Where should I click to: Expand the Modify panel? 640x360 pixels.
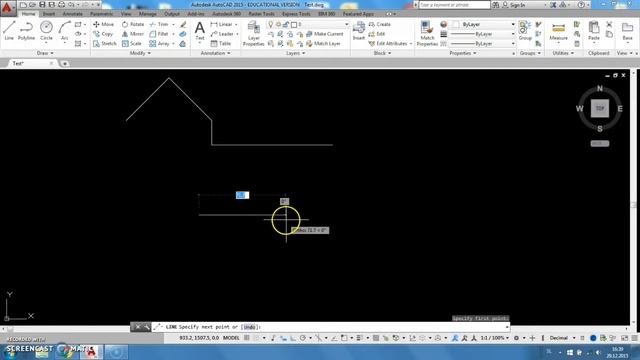(x=140, y=53)
